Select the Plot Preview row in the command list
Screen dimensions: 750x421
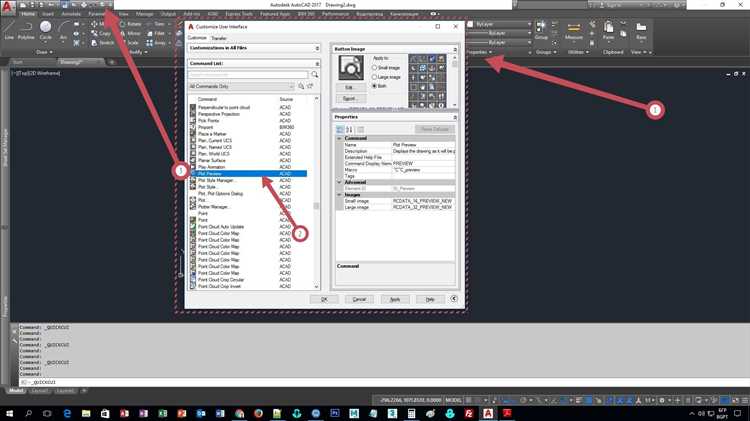[x=248, y=174]
